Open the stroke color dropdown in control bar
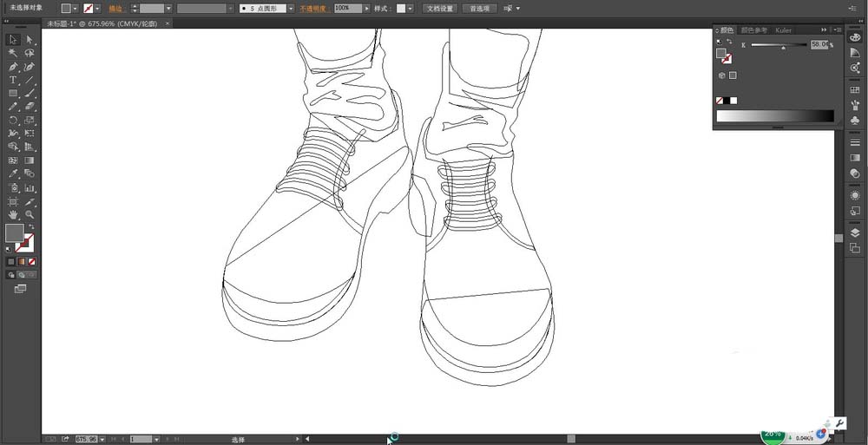Image resolution: width=868 pixels, height=445 pixels. point(97,9)
